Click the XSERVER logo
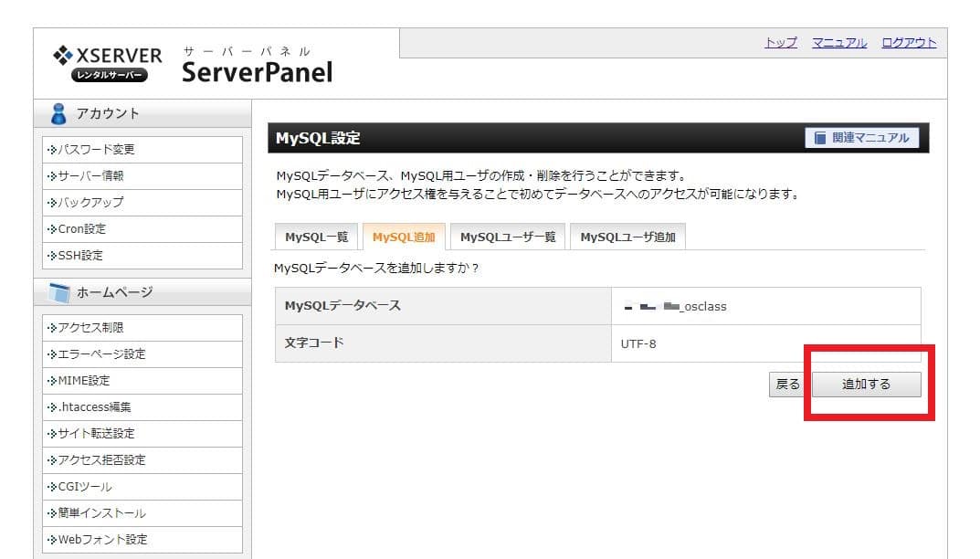Image resolution: width=980 pixels, height=559 pixels. coord(108,63)
